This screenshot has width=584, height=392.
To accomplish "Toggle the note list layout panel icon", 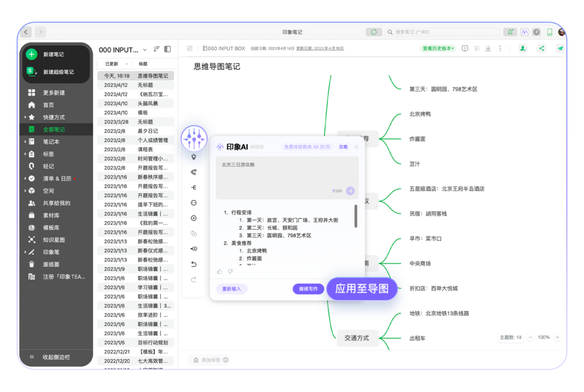I will [x=168, y=49].
